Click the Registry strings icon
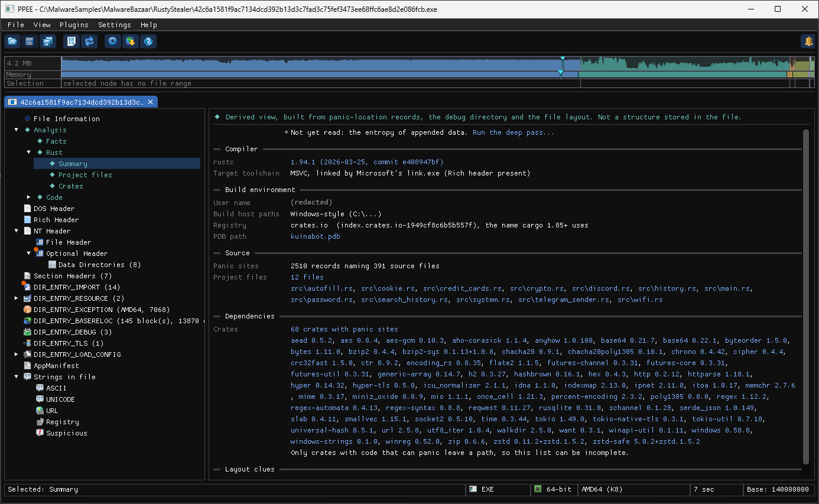The image size is (819, 504). click(40, 422)
